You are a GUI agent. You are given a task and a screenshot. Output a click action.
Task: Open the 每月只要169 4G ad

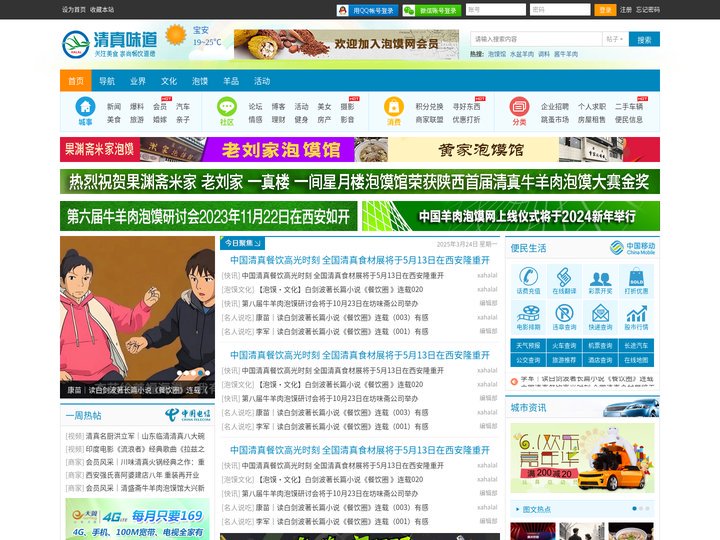tap(137, 519)
